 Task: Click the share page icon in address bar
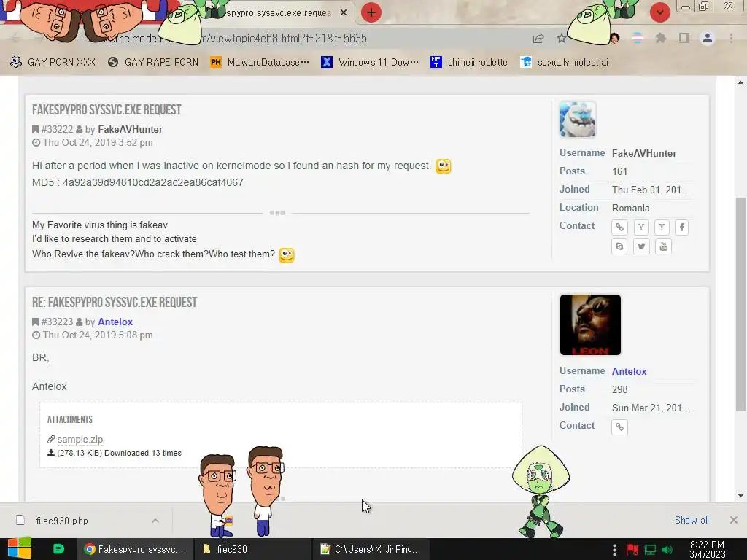(x=538, y=39)
